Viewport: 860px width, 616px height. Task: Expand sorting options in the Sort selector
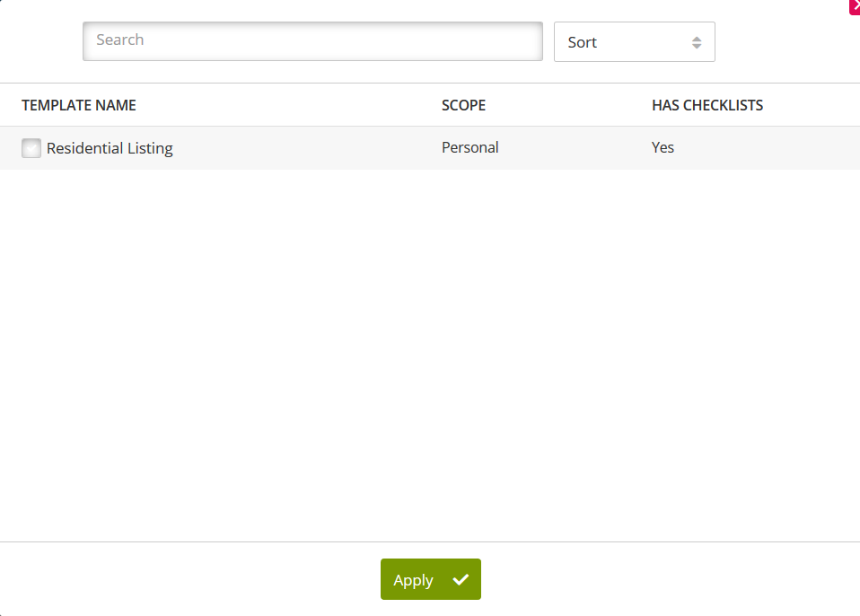634,41
